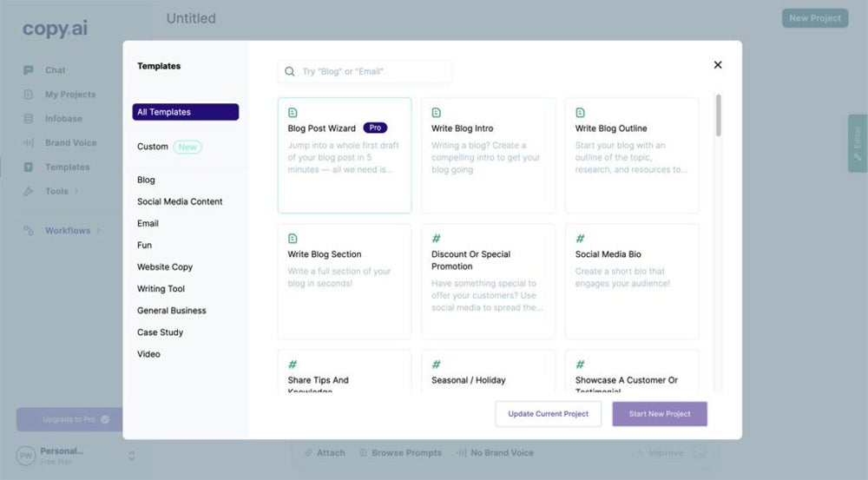Close the Templates dialog
868x480 pixels.
pos(718,65)
